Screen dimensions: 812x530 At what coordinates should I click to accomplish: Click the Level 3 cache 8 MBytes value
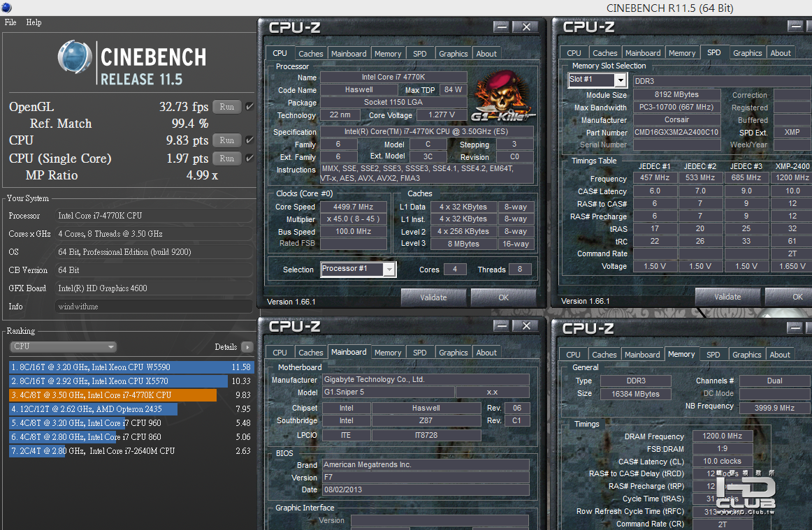(x=463, y=244)
